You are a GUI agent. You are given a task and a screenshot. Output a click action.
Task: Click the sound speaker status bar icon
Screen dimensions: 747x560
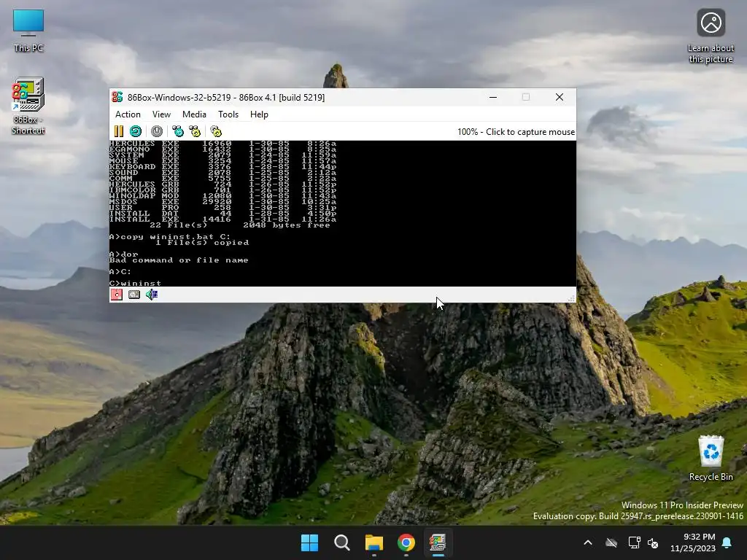152,295
